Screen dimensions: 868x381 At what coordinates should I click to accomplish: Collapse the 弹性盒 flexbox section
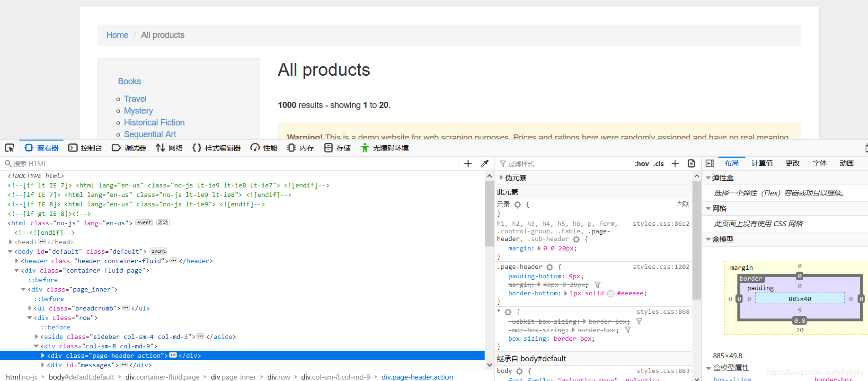click(x=708, y=177)
